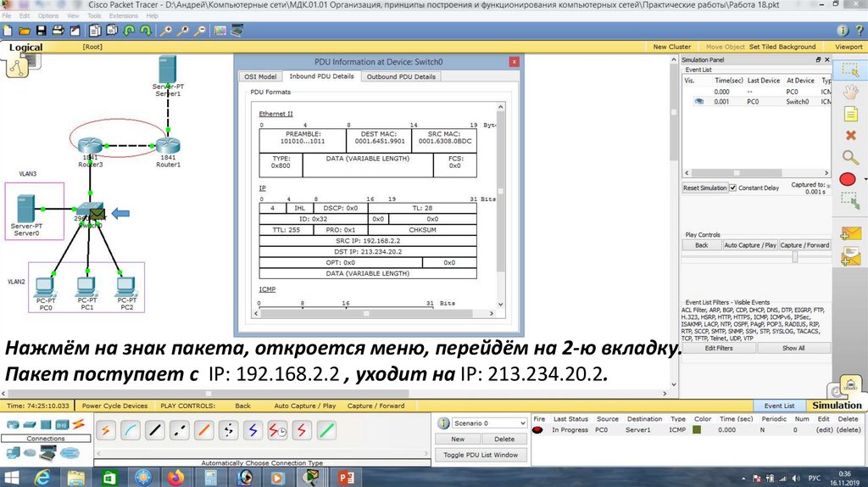Click the Redo green arrow icon
The height and width of the screenshot is (487, 868).
pyautogui.click(x=146, y=31)
